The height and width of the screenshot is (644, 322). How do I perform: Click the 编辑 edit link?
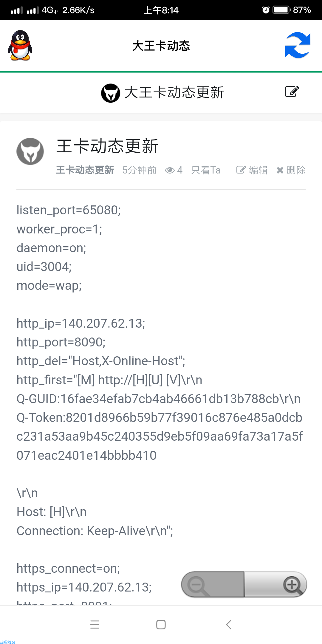pos(252,170)
